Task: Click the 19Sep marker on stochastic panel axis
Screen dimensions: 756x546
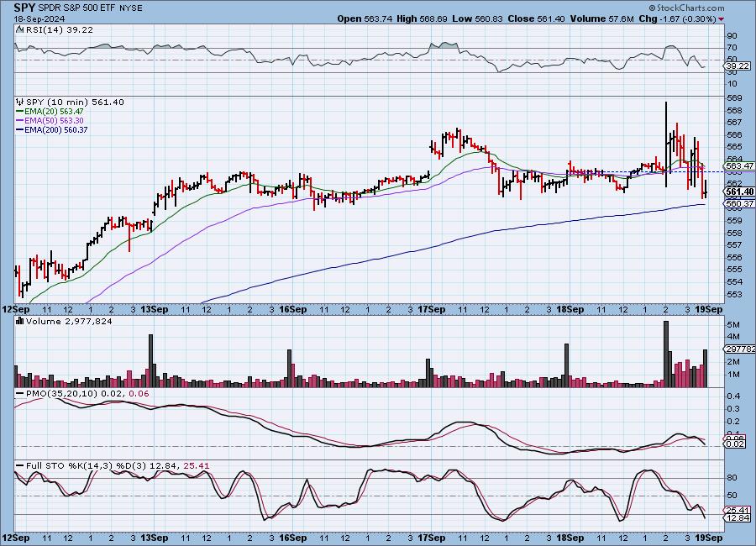Action: pyautogui.click(x=708, y=538)
